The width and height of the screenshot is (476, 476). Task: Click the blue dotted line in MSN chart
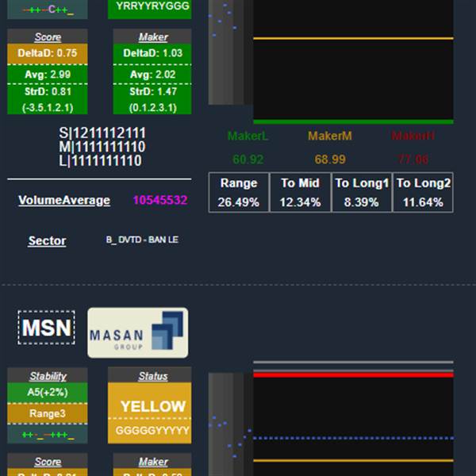(x=353, y=438)
